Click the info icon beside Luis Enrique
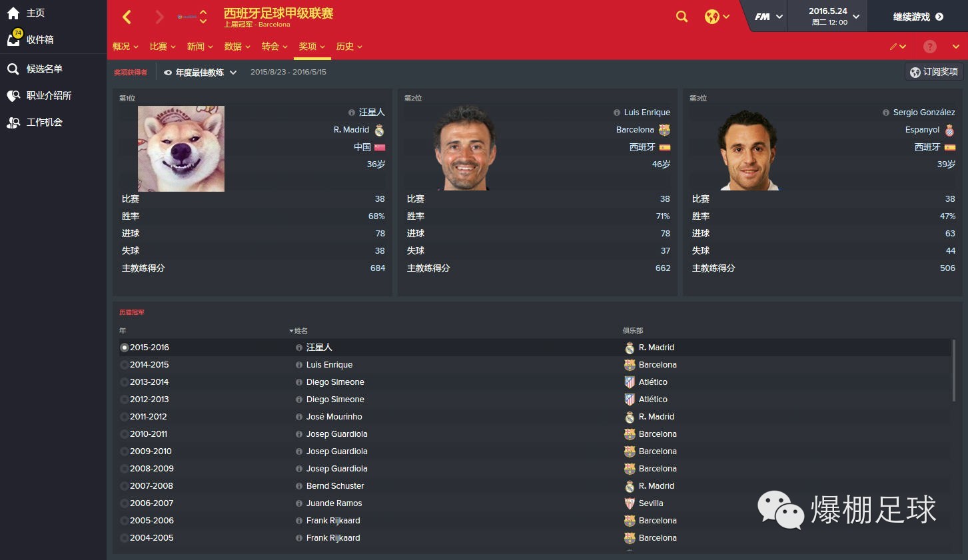This screenshot has height=560, width=968. (x=617, y=113)
